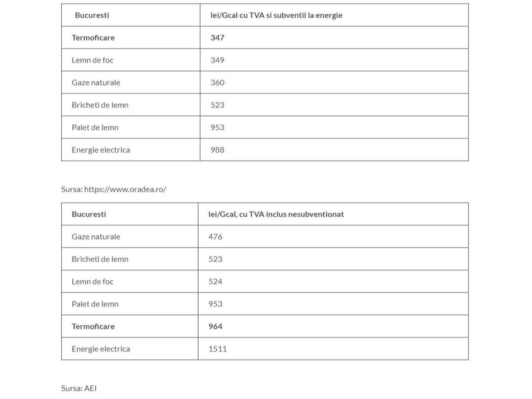Click "Palet de lemn" in the lower table
532x399 pixels.
(x=95, y=304)
